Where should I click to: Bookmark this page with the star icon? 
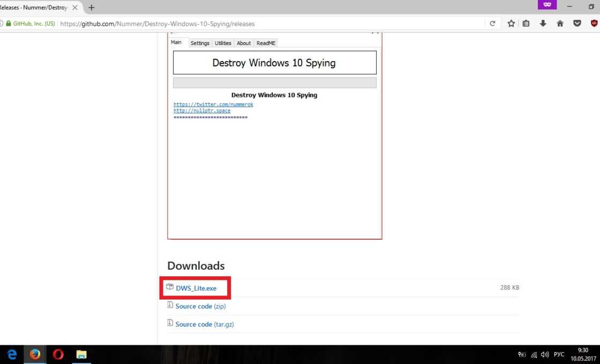coord(511,24)
